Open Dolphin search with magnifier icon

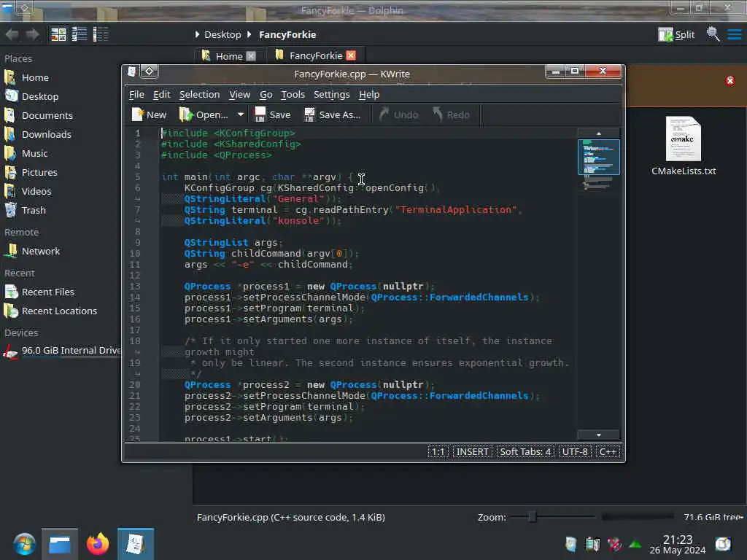click(713, 34)
